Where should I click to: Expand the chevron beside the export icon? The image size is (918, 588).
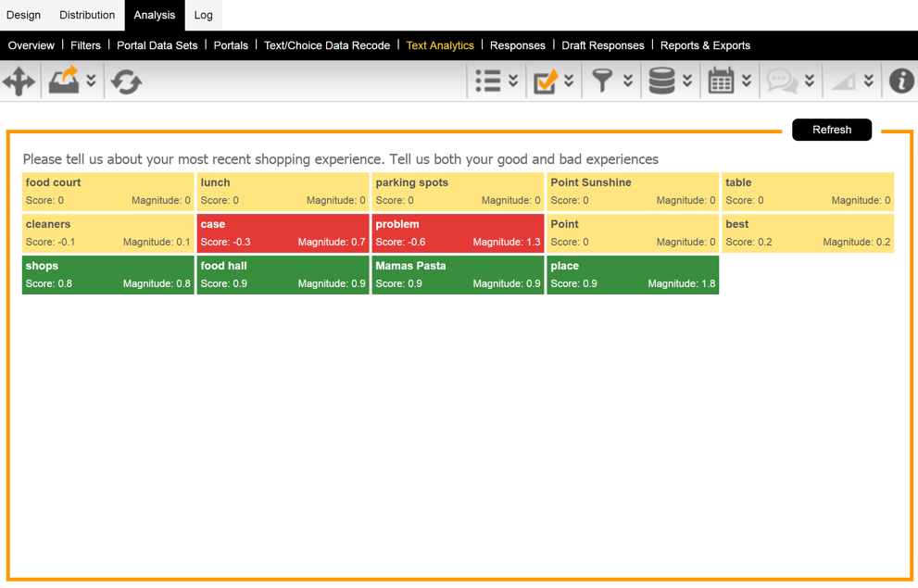90,81
